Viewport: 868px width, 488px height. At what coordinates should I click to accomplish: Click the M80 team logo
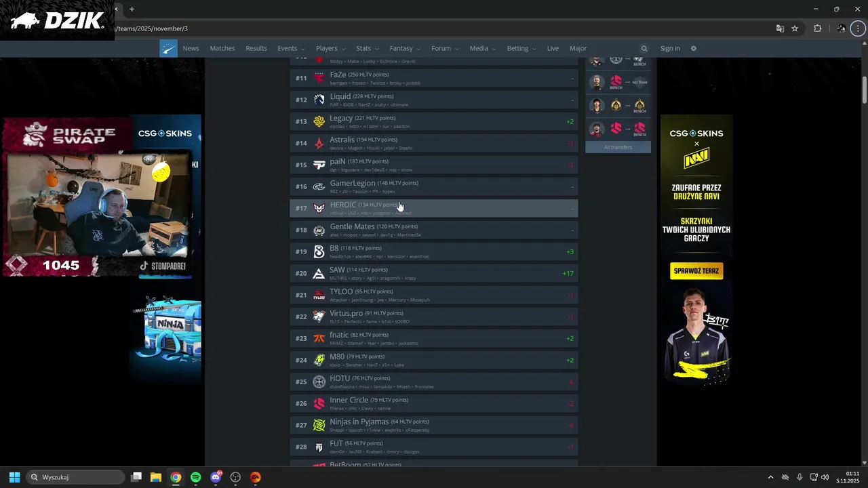point(319,360)
